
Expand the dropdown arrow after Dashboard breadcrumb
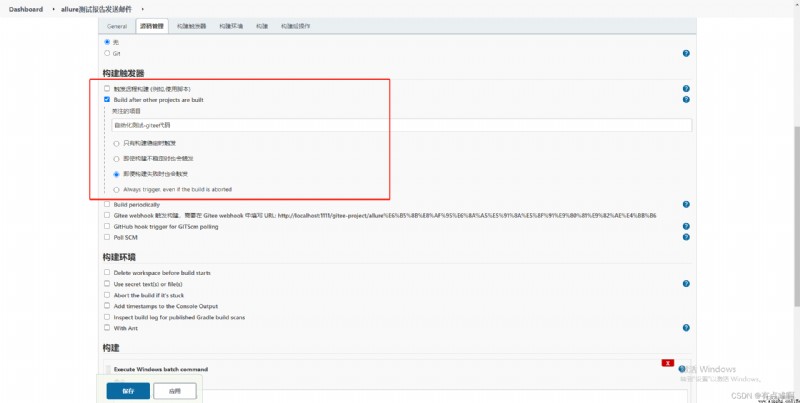pos(53,9)
